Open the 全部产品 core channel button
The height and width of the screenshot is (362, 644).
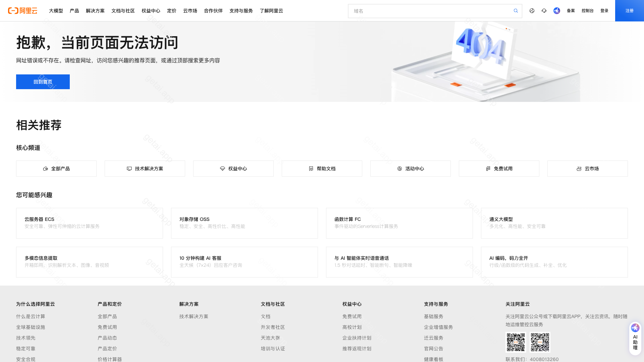(56, 169)
